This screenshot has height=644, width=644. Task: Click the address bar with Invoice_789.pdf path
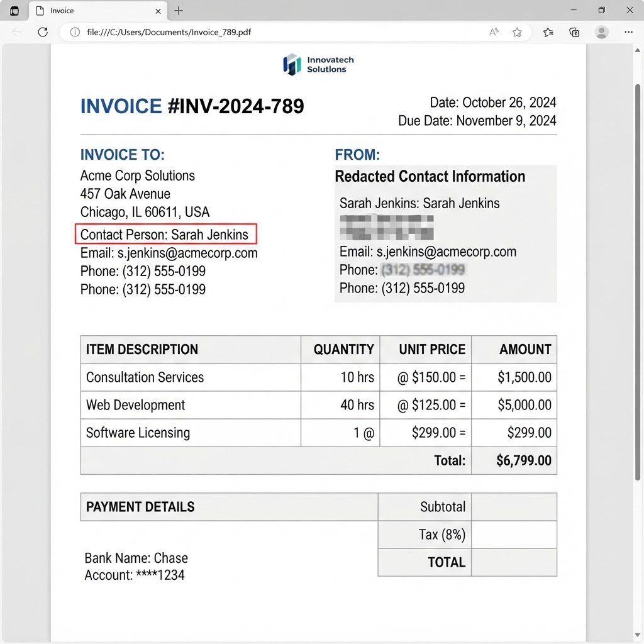[x=279, y=32]
